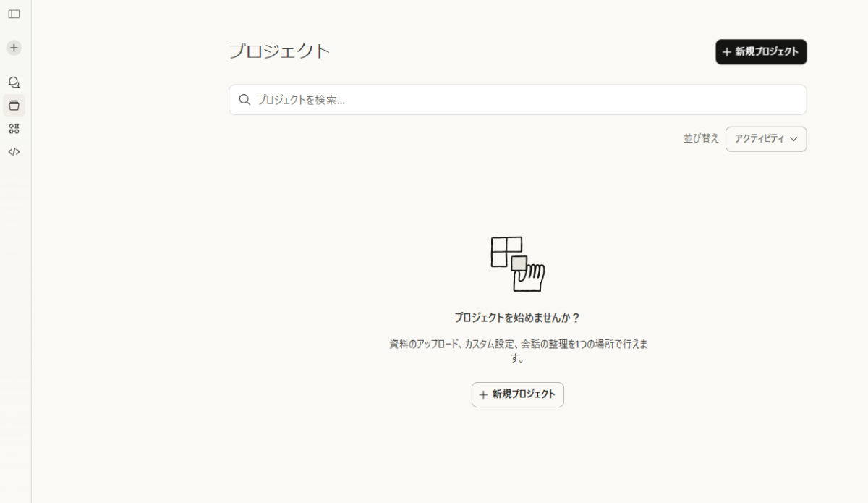The image size is (868, 503).
Task: Click the 並び替え sort label
Action: pos(700,138)
